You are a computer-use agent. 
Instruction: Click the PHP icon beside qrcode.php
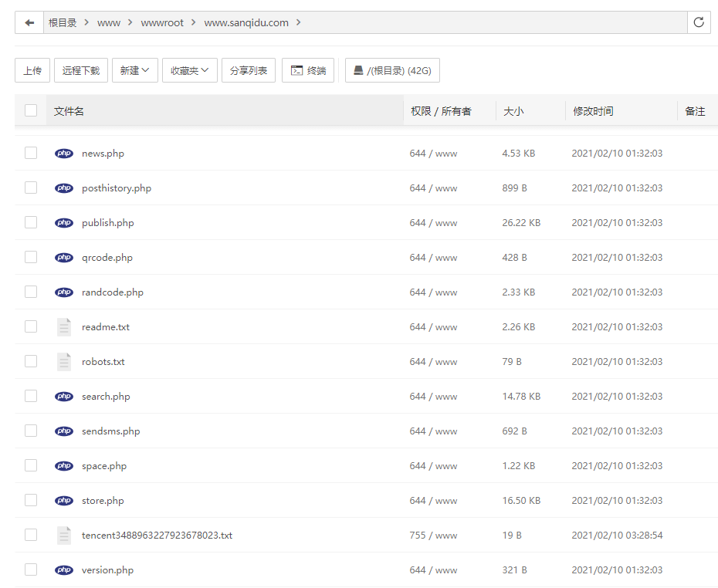64,257
